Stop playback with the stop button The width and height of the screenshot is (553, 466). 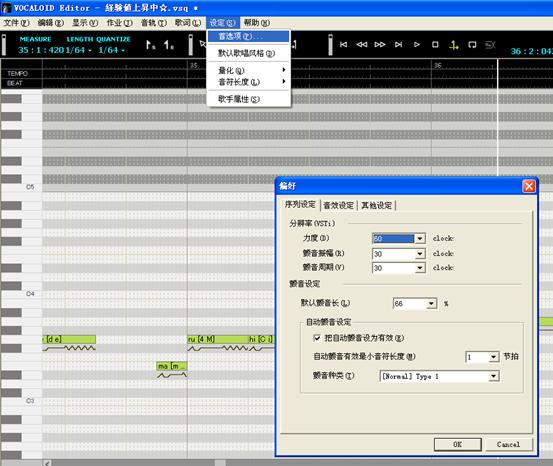(435, 44)
